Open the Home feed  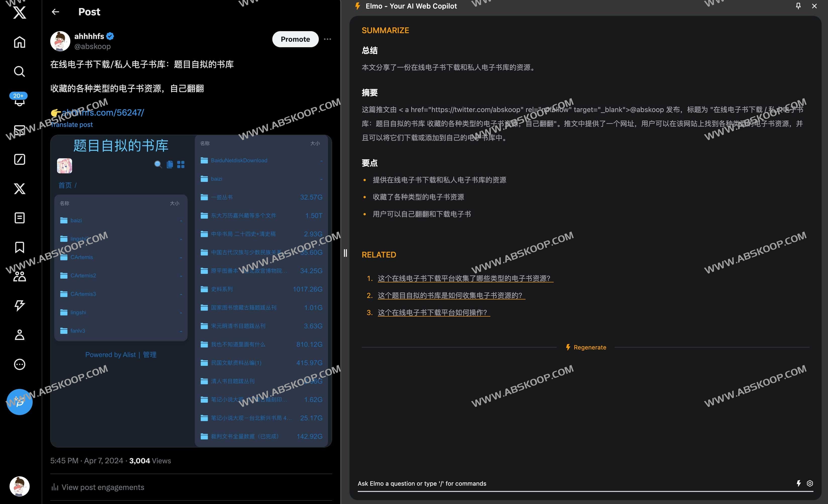[x=19, y=42]
